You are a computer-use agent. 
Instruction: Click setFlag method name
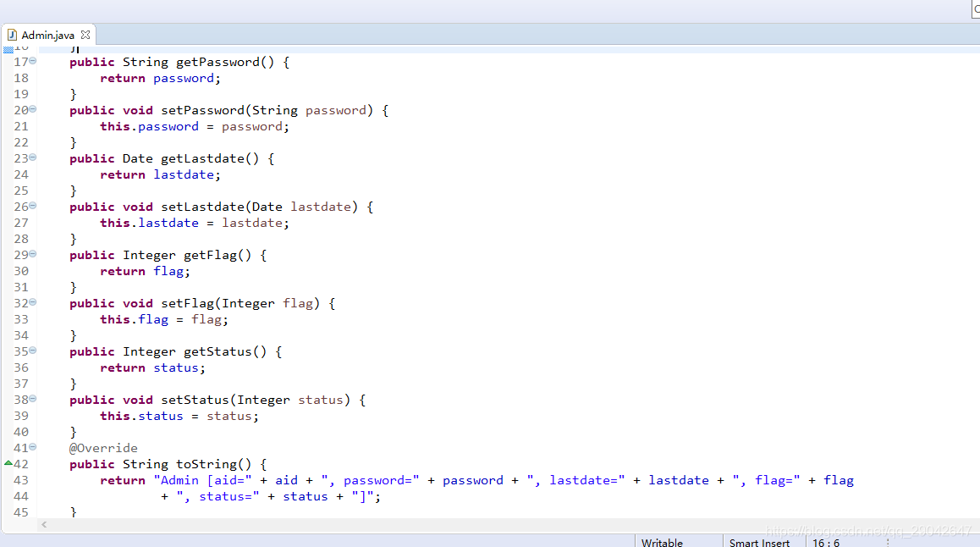[x=188, y=303]
